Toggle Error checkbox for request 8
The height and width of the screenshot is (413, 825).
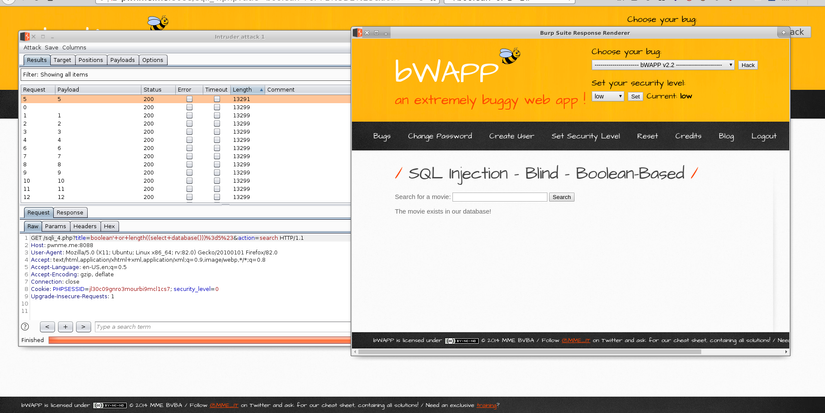click(189, 164)
